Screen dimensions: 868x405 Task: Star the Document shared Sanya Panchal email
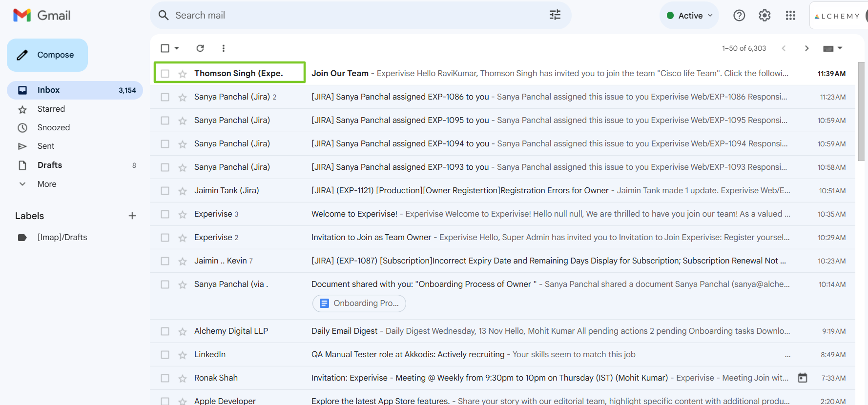[183, 284]
